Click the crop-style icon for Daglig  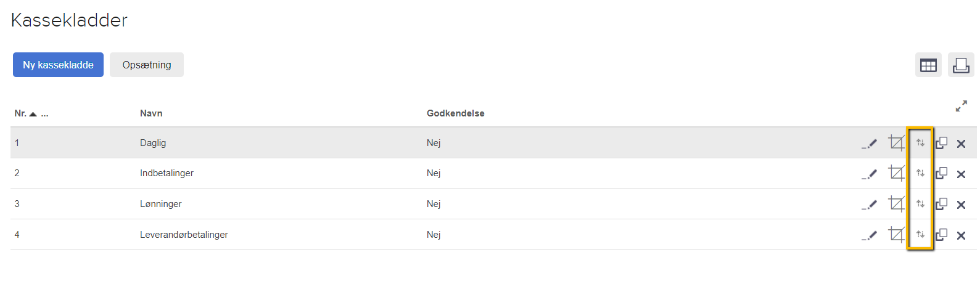click(896, 143)
